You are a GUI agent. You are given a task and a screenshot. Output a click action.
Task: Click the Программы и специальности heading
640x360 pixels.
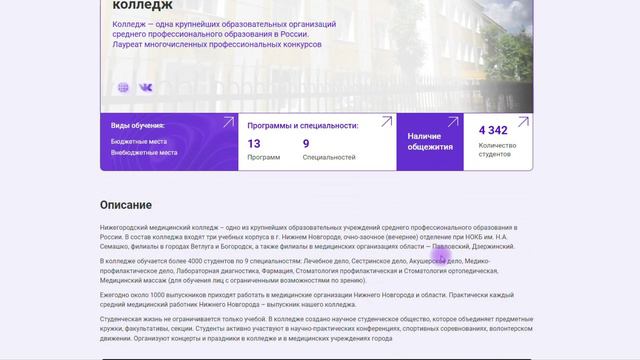(303, 126)
